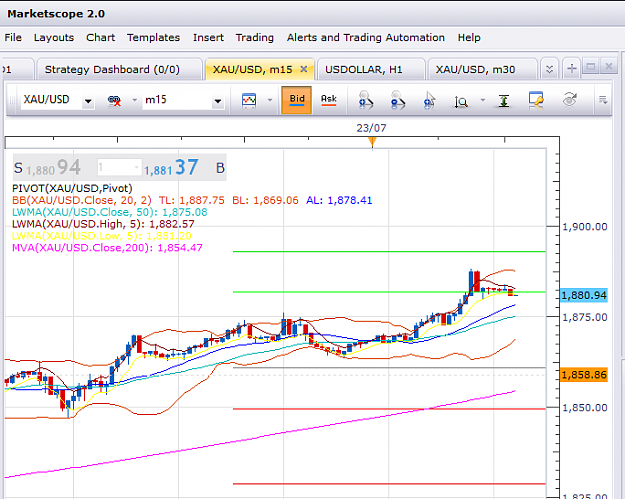Open the chart link options arrow
This screenshot has height=499, width=625.
(x=135, y=100)
